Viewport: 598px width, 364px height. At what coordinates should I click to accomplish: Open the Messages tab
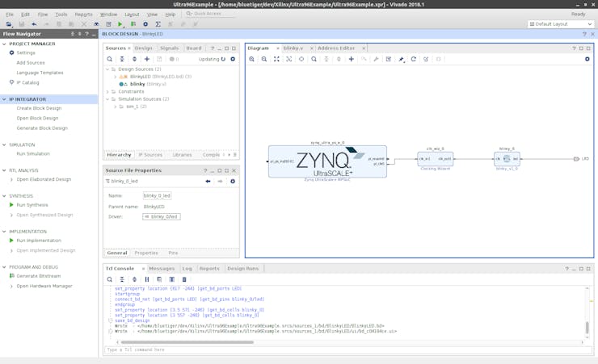(x=162, y=269)
